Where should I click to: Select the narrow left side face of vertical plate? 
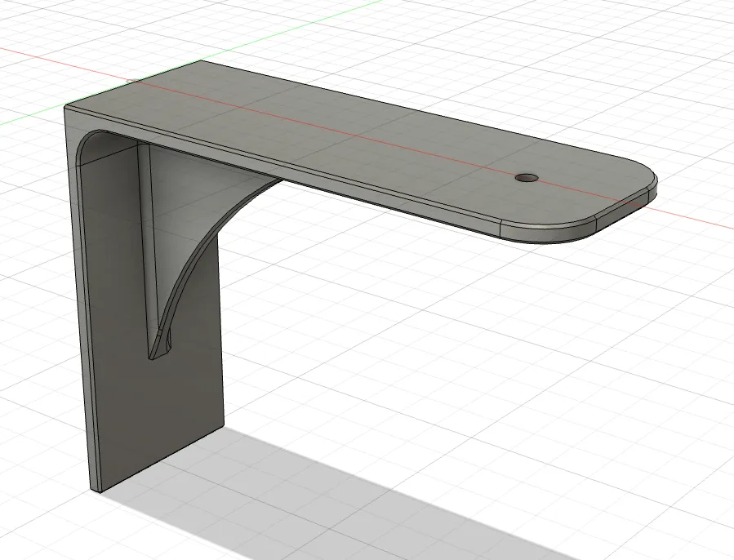[81, 300]
